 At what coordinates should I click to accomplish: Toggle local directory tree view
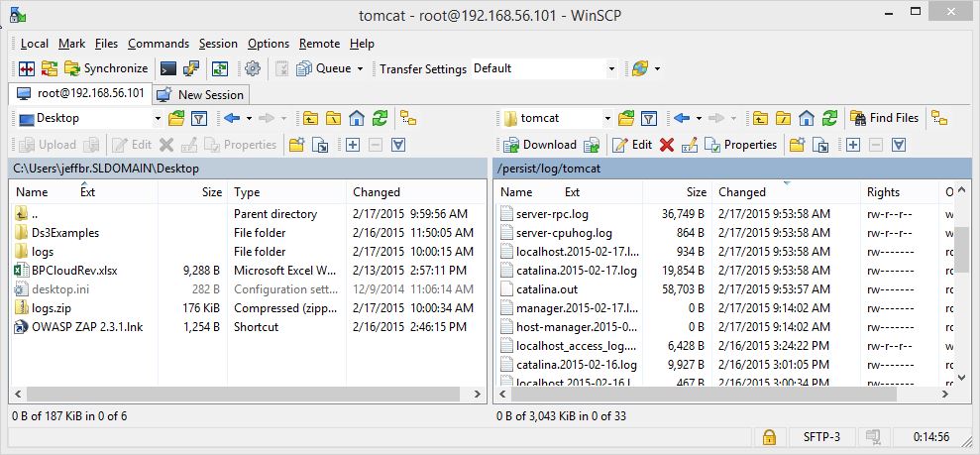(407, 118)
